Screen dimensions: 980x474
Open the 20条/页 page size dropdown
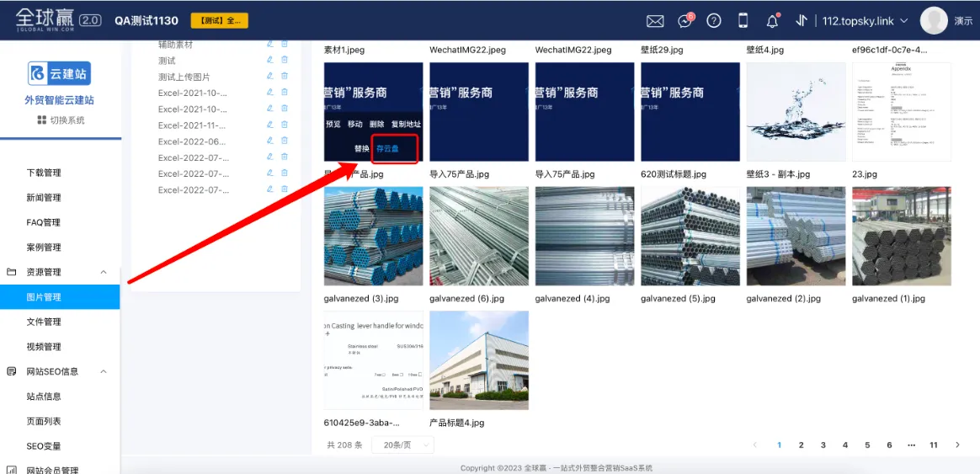pos(402,445)
